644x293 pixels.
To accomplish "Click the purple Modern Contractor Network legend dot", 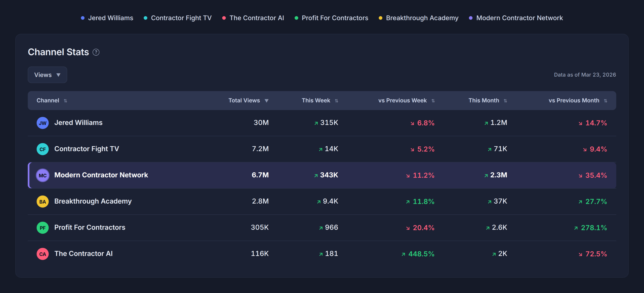I will [x=471, y=18].
